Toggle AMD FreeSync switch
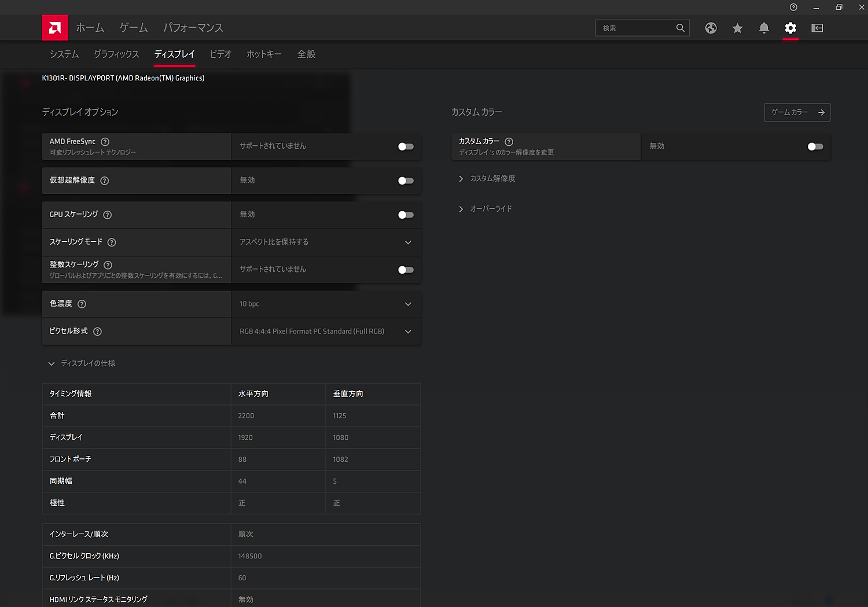The image size is (868, 607). coord(406,146)
